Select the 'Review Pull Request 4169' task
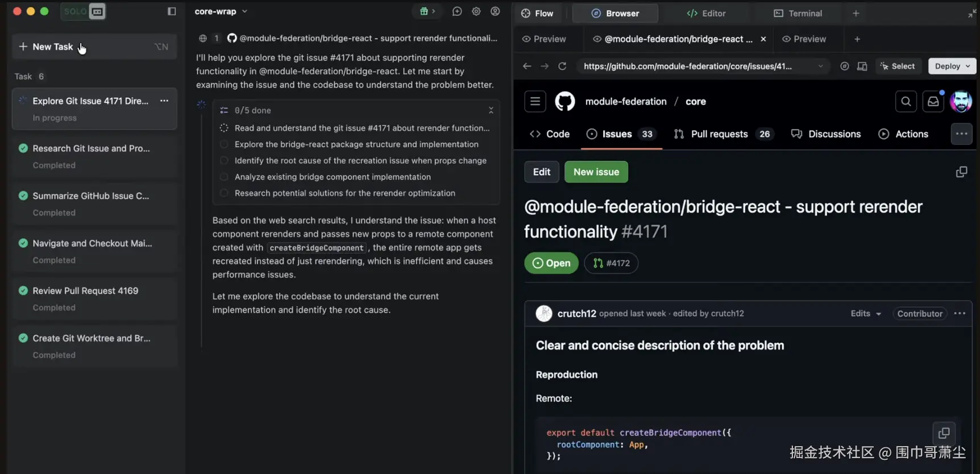 pyautogui.click(x=85, y=291)
